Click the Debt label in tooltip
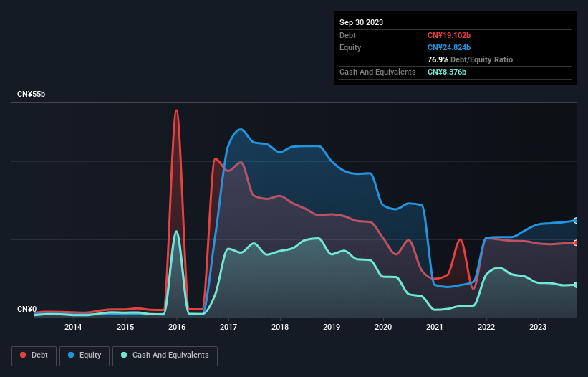The width and height of the screenshot is (588, 377). tap(347, 35)
